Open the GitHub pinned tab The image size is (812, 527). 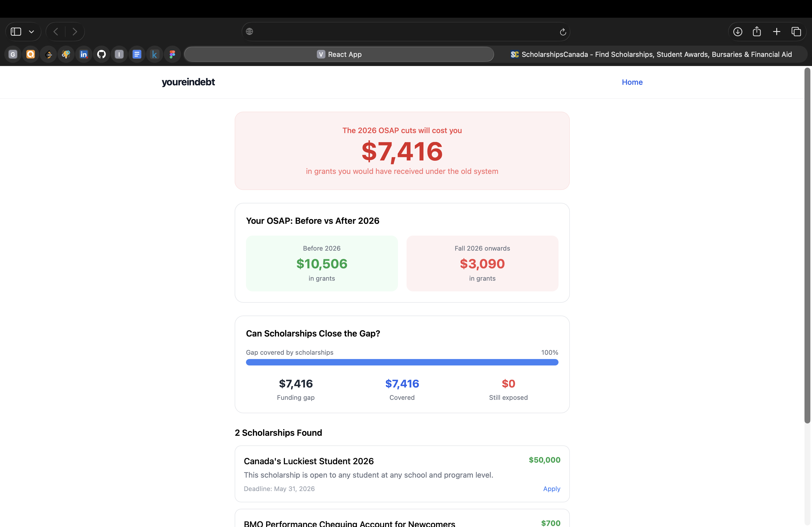point(101,54)
